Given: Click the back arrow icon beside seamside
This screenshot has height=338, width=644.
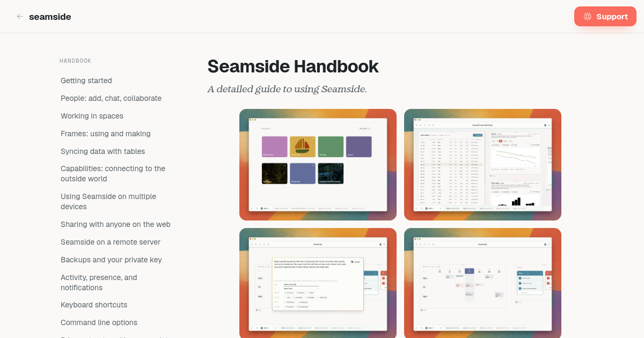Looking at the screenshot, I should (x=20, y=17).
